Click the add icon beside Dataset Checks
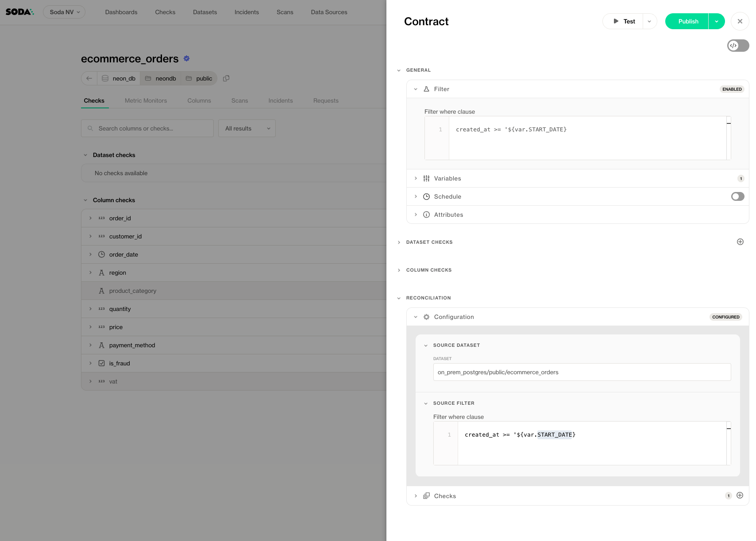Screen dimensions: 756x541 tap(740, 242)
